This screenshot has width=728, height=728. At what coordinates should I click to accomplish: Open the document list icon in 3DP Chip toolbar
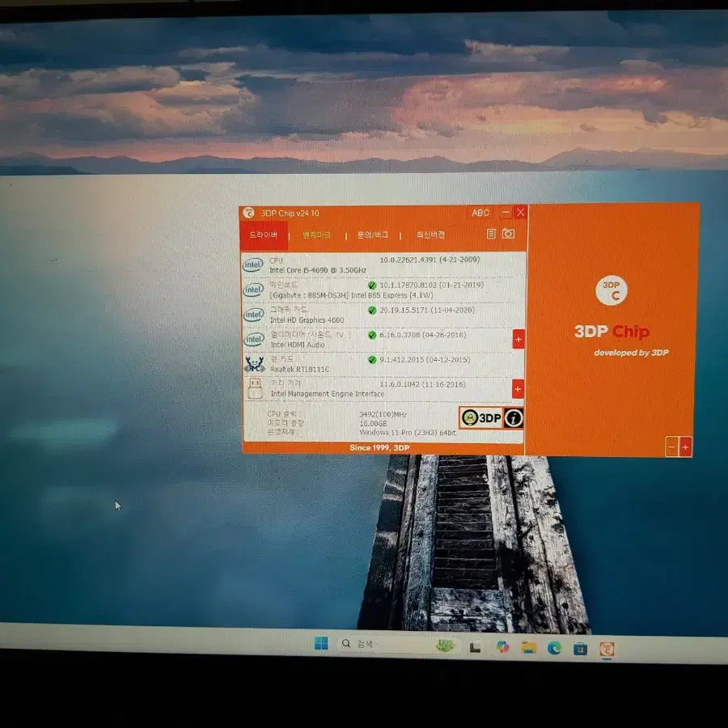point(491,234)
